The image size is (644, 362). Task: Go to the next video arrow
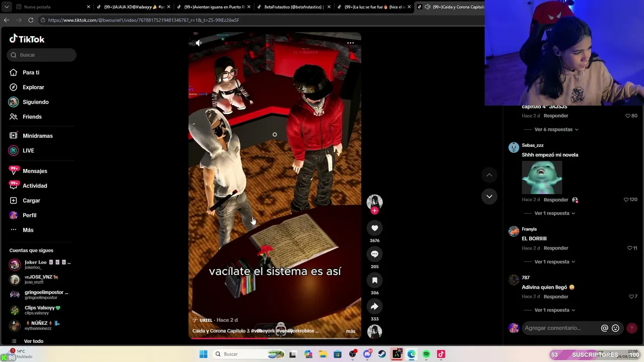tap(489, 197)
